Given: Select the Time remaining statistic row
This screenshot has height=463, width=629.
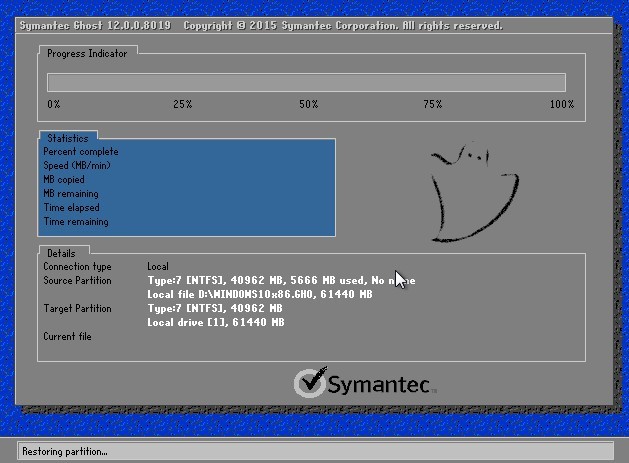Looking at the screenshot, I should pos(75,222).
